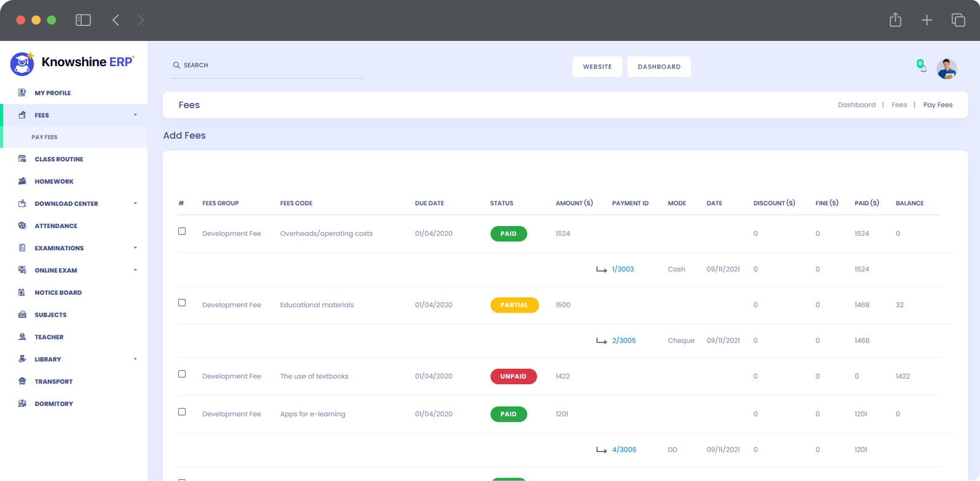Viewport: 980px width, 481px height.
Task: Click the Dashboard button in header
Action: pos(659,67)
